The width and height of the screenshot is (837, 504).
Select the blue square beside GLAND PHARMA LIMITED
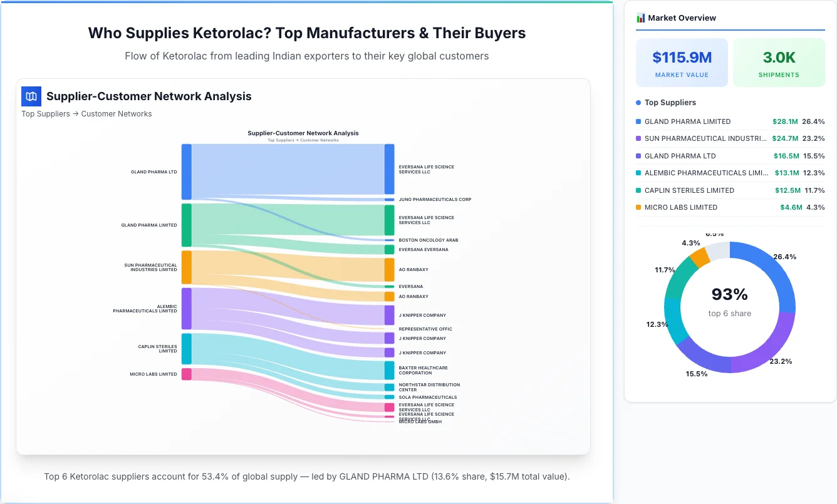638,121
